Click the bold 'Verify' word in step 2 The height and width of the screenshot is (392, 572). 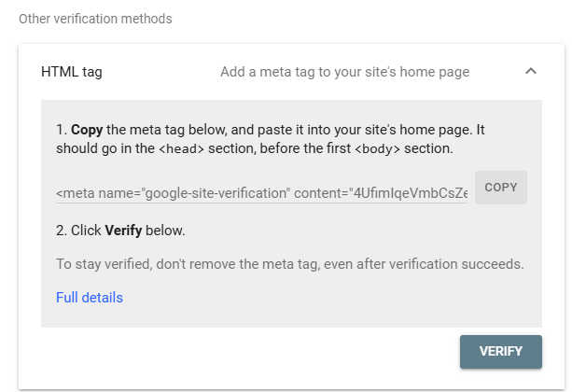tap(123, 230)
